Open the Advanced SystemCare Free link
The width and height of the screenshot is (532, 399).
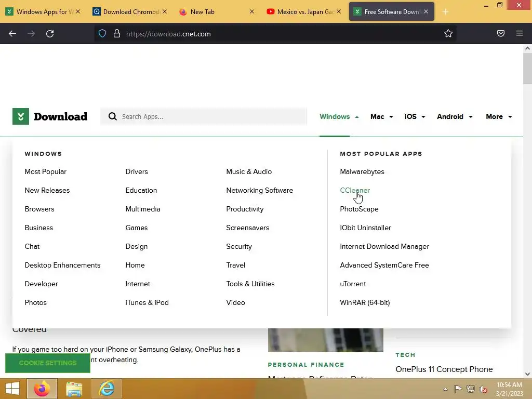[384, 265]
